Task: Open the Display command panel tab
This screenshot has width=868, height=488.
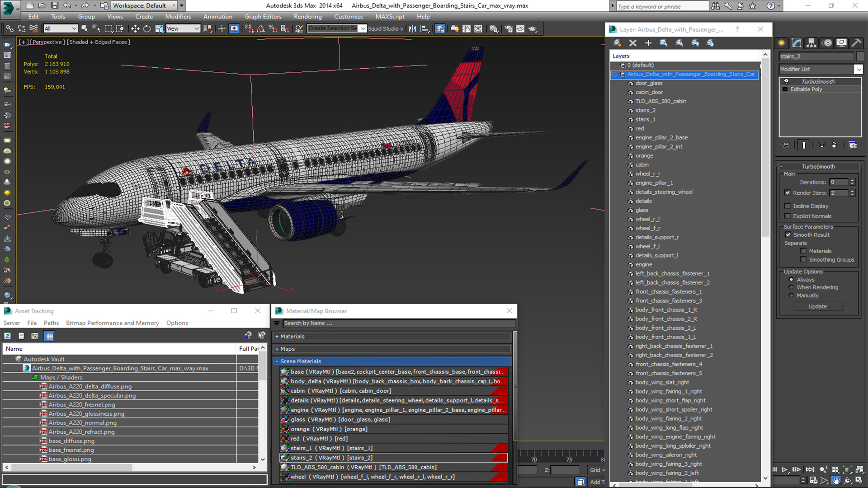Action: pos(841,43)
